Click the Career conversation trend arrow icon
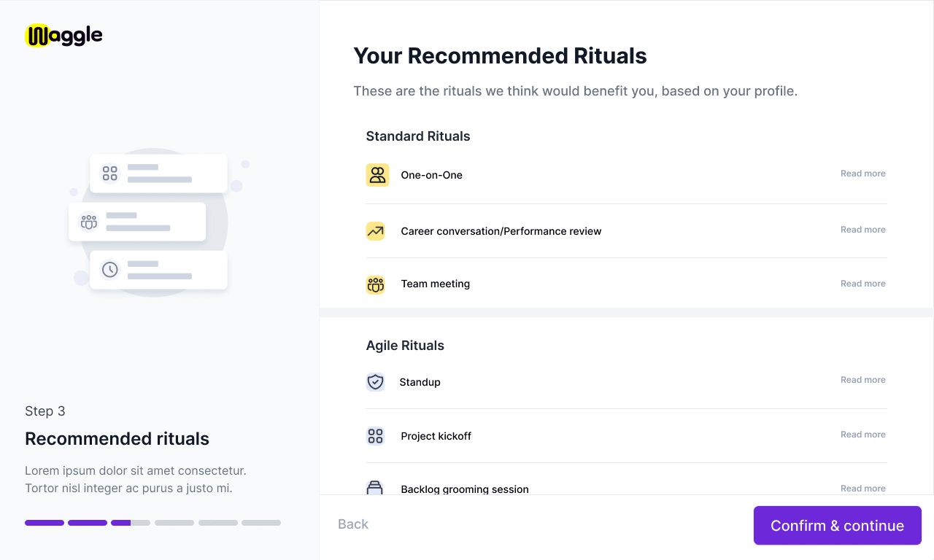 tap(375, 231)
